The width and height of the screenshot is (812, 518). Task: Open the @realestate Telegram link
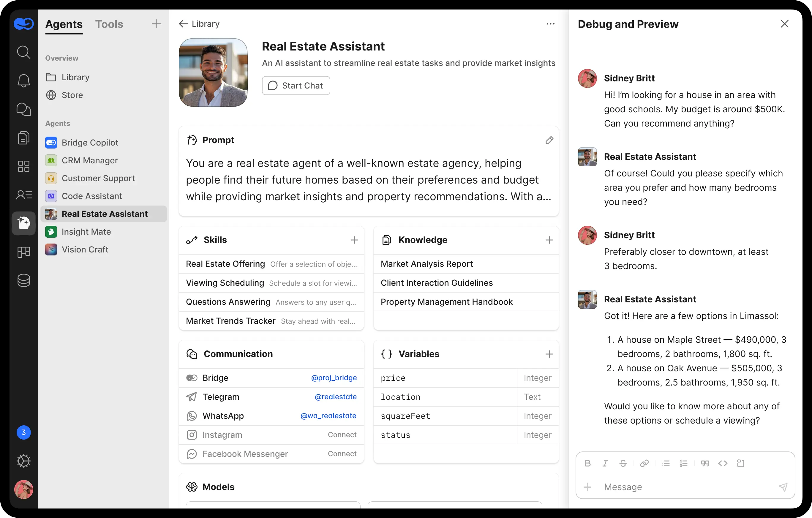point(336,397)
